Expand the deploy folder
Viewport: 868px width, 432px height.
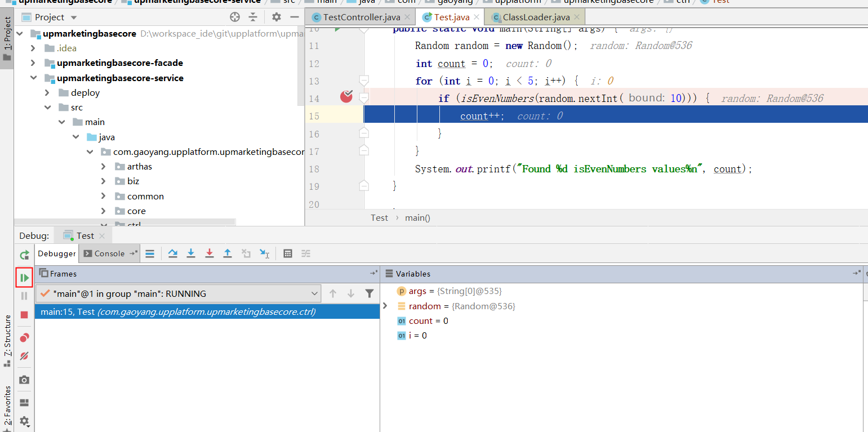tap(47, 92)
